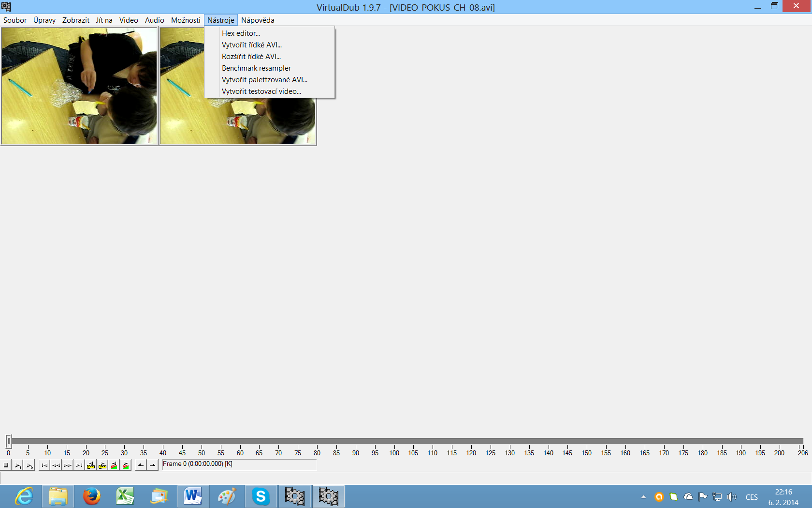The width and height of the screenshot is (812, 508).
Task: Click the input video preview pane
Action: (79, 86)
